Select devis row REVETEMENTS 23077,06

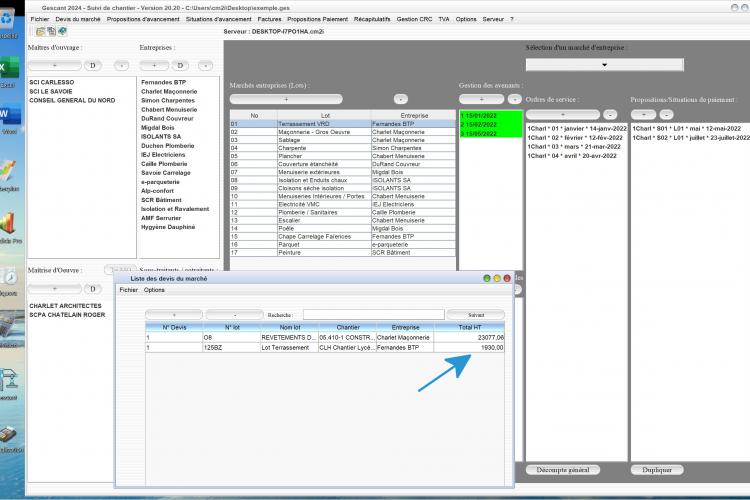pos(325,337)
